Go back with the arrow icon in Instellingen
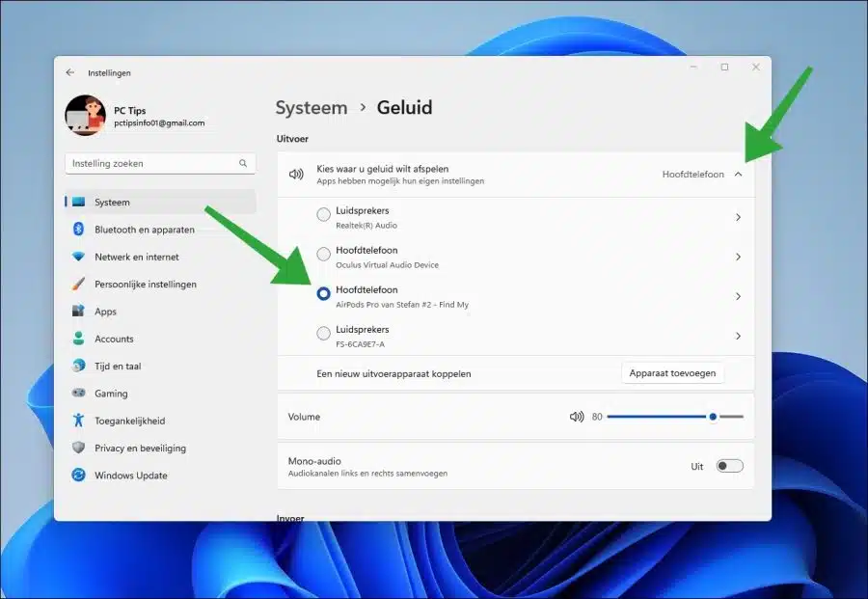Screen dimensions: 868x599 69,72
